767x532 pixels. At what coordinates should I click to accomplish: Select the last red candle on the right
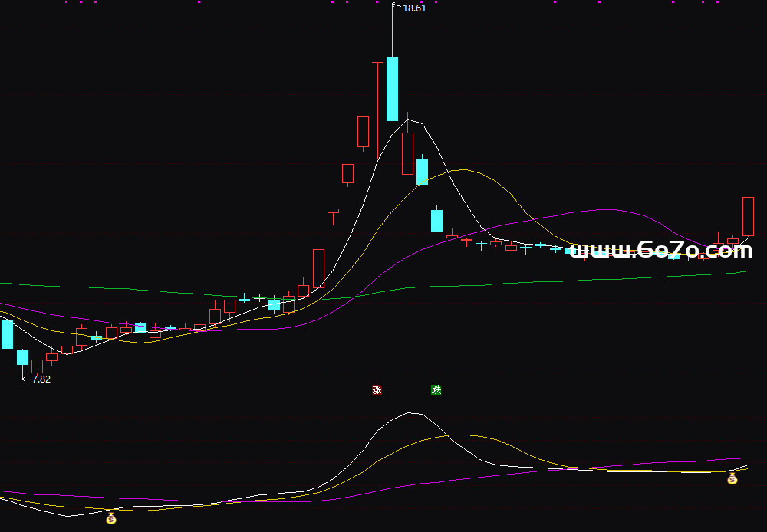(748, 216)
